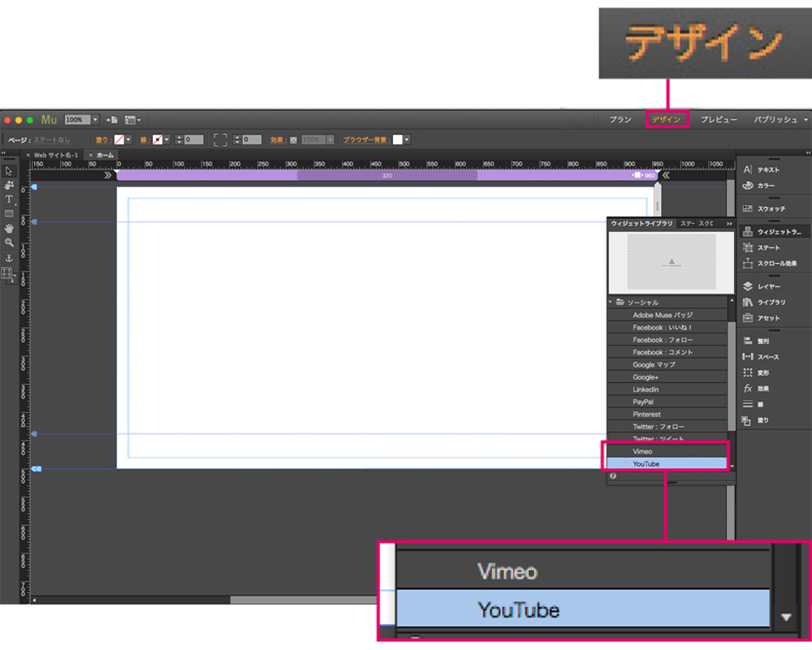
Task: Click the add-page icon beside zoom
Action: click(111, 119)
